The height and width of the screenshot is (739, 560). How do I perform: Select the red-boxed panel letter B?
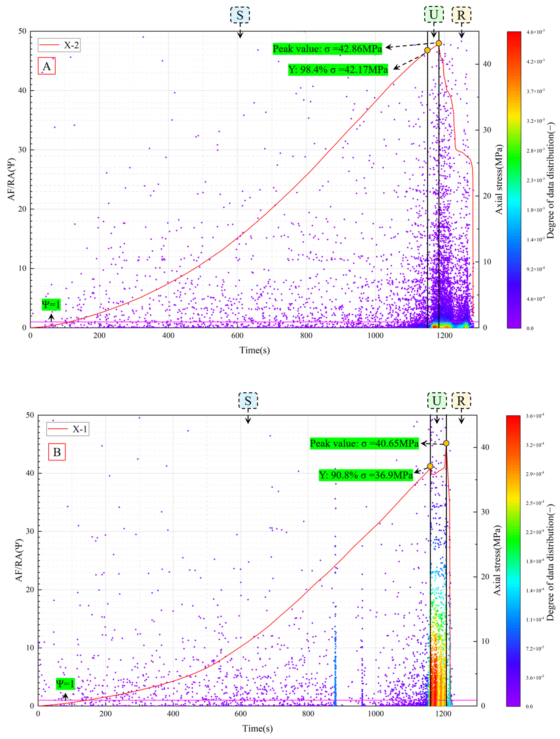57,452
